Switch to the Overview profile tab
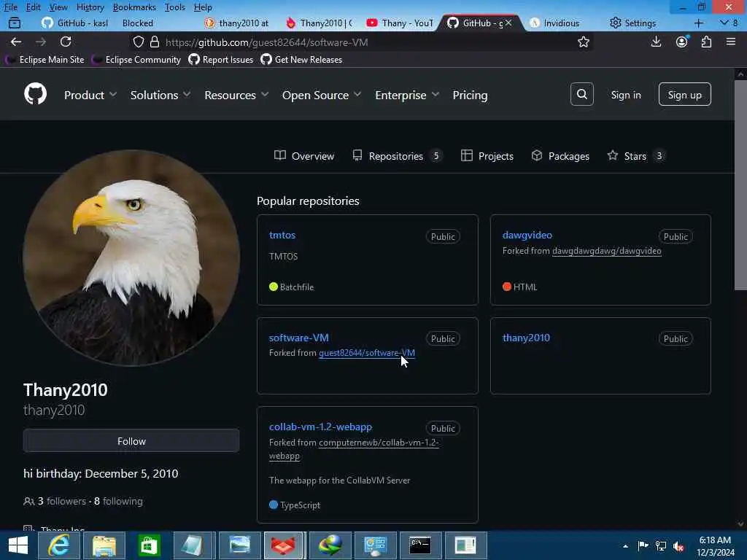This screenshot has width=747, height=560. coord(304,156)
